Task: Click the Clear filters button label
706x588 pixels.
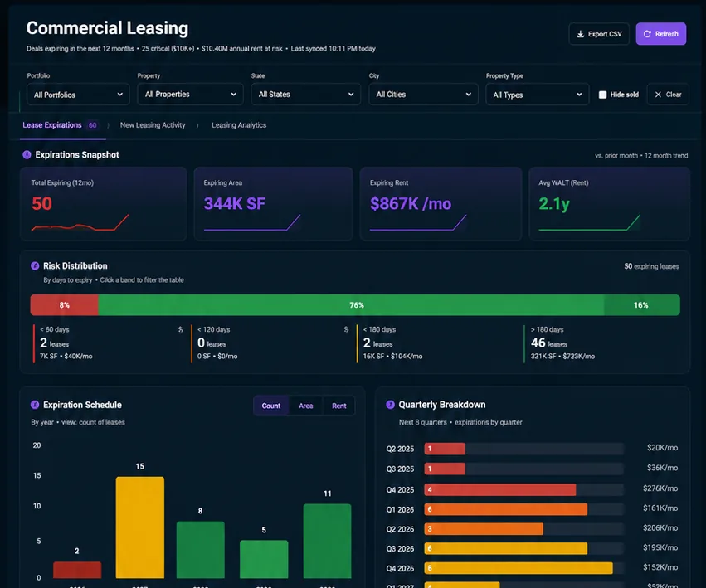Action: click(x=674, y=95)
